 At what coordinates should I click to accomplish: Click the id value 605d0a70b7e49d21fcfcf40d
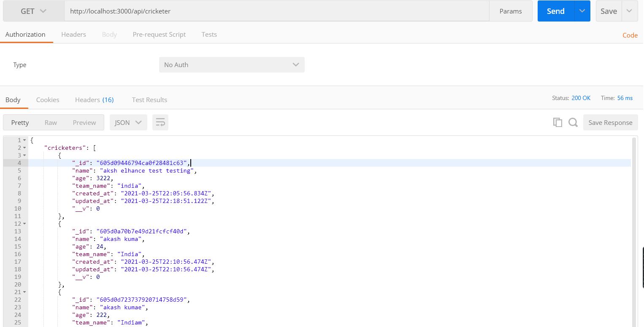[x=142, y=231]
